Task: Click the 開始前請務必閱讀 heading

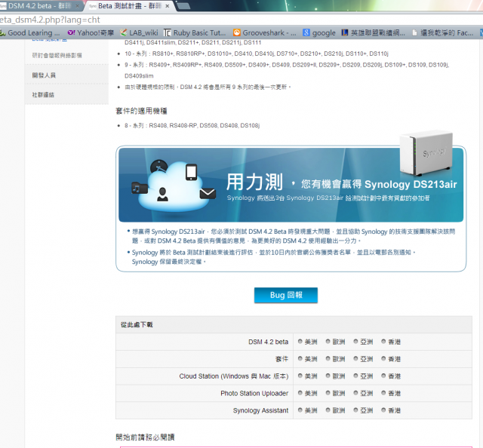Action: click(x=145, y=437)
